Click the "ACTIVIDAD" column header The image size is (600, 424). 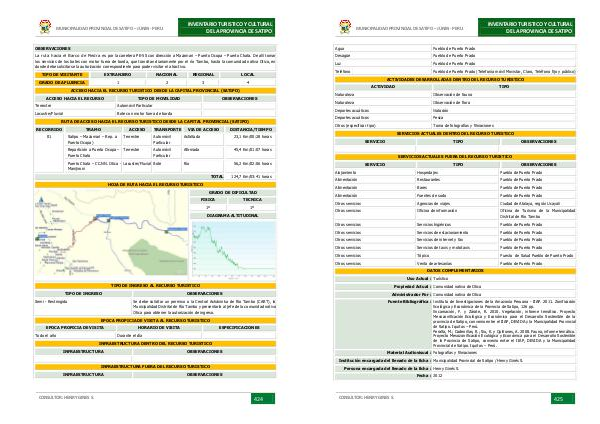[383, 87]
